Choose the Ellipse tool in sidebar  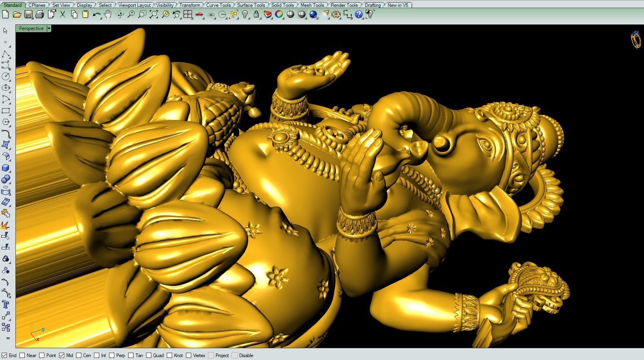point(6,88)
